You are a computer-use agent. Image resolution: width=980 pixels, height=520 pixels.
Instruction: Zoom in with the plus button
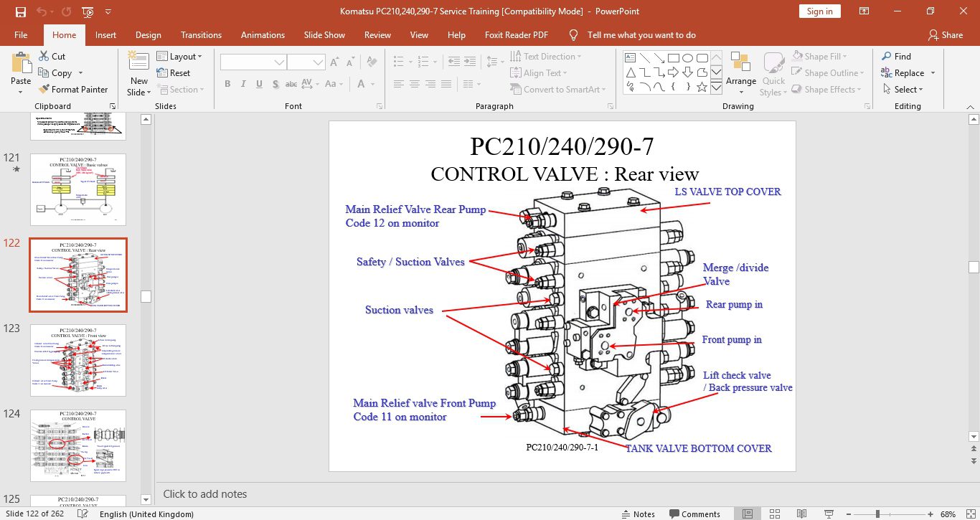click(x=929, y=514)
